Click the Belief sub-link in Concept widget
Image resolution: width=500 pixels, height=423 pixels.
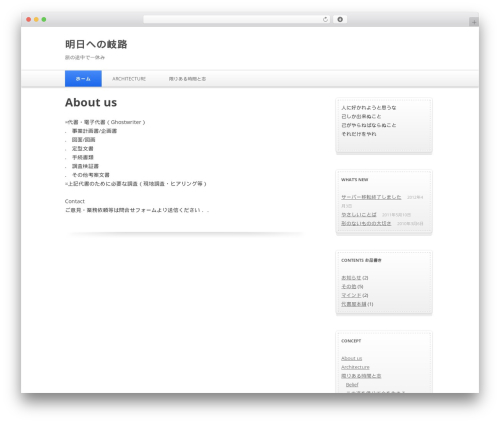[352, 385]
